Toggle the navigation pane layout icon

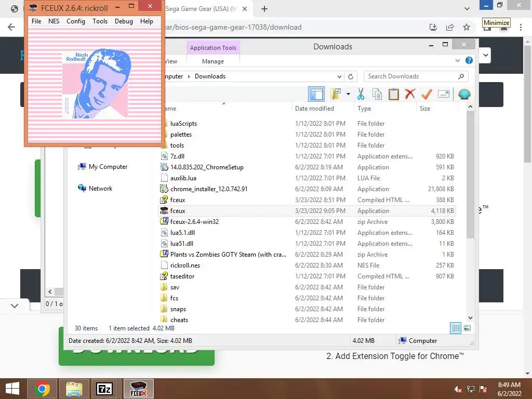pyautogui.click(x=316, y=94)
